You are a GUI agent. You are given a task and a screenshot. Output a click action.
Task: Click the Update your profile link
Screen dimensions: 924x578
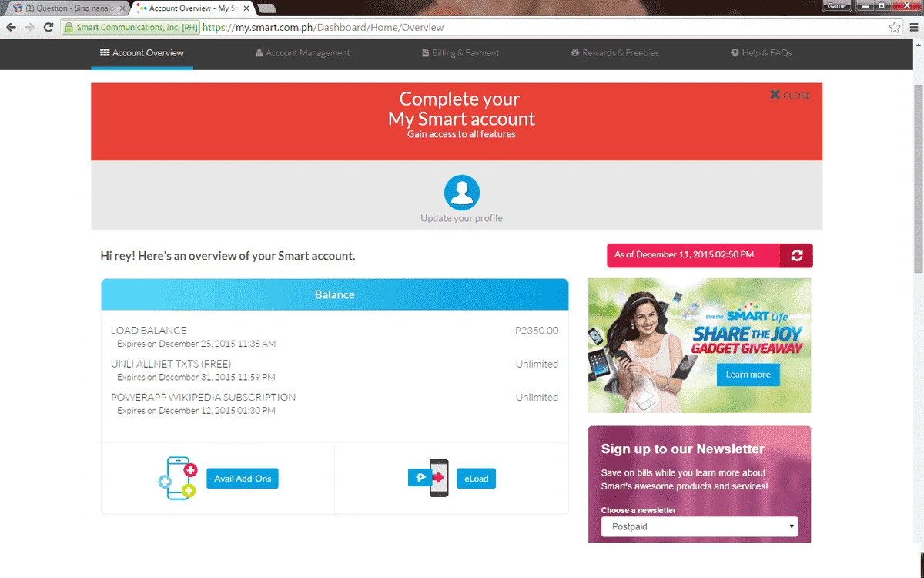(x=462, y=218)
